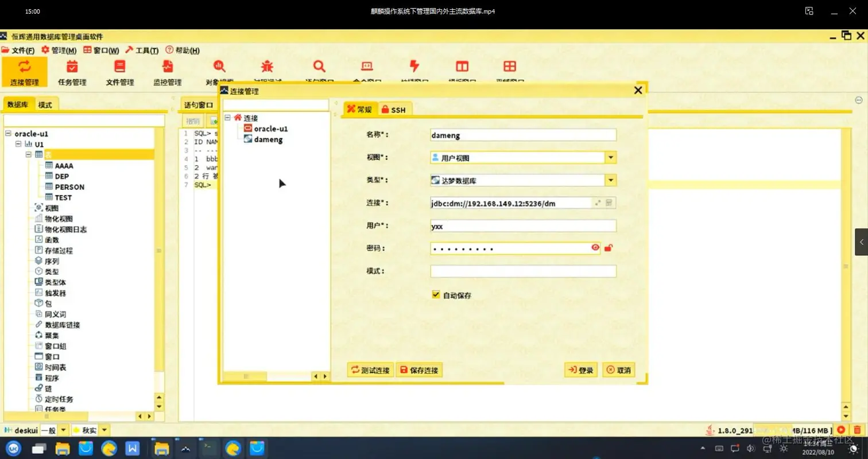Click the magnifier statement window icon
This screenshot has width=868, height=459.
tap(320, 67)
